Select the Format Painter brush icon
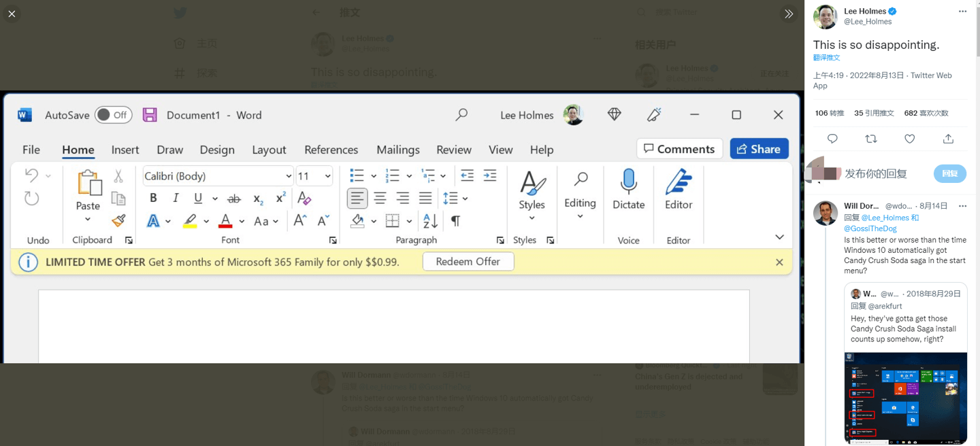The image size is (980, 446). coord(118,220)
